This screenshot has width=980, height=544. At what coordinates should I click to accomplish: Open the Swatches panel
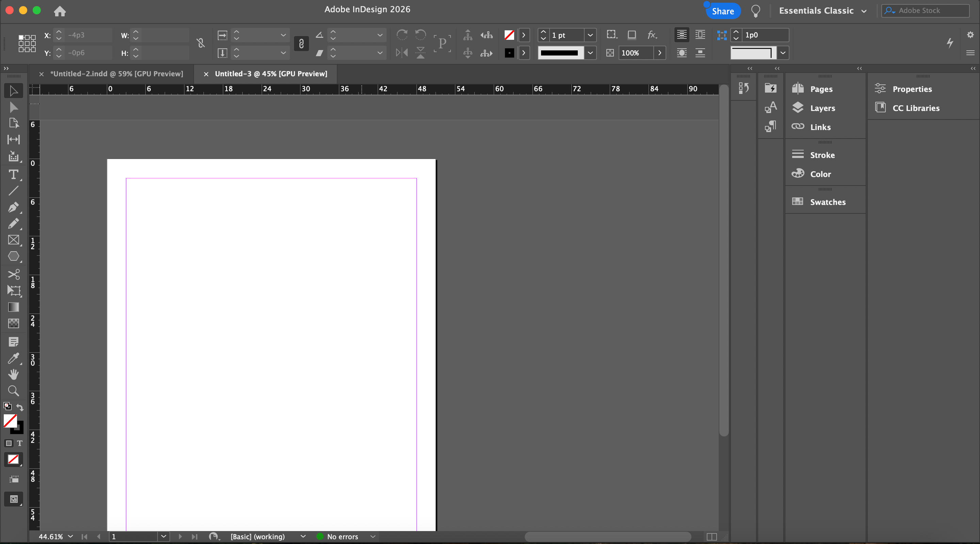(x=828, y=202)
